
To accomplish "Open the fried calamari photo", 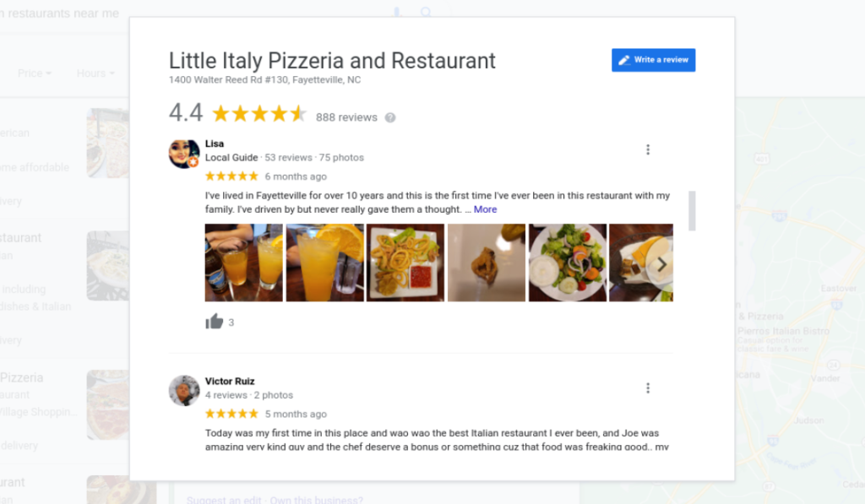I will pos(405,263).
